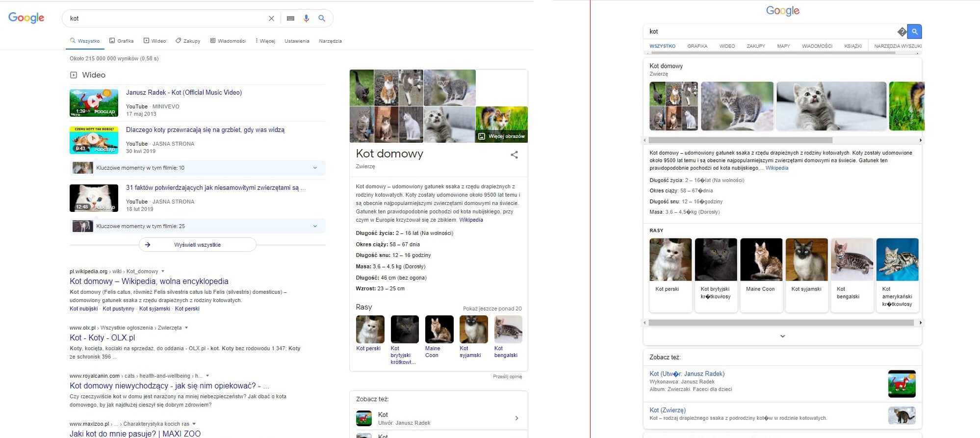Play the 1:39 Janusz Radek video thumbnail
Viewport: 980px width, 438px height.
point(94,103)
